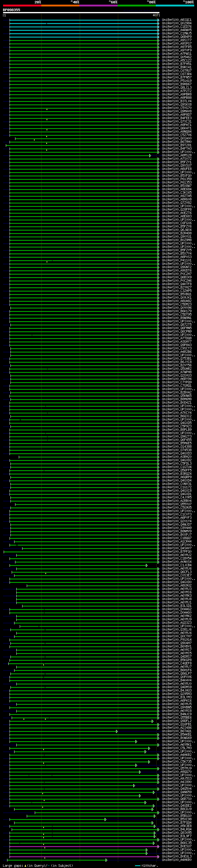Click the UniRef100_Q4KTF8 label
Image resolution: width=197 pixels, height=868 pixels.
tap(176, 284)
